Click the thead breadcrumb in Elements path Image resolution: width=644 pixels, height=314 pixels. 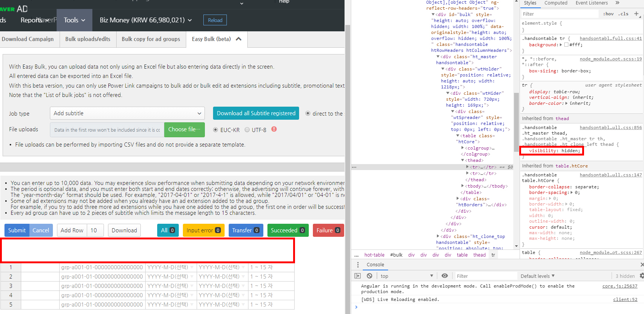click(x=479, y=255)
